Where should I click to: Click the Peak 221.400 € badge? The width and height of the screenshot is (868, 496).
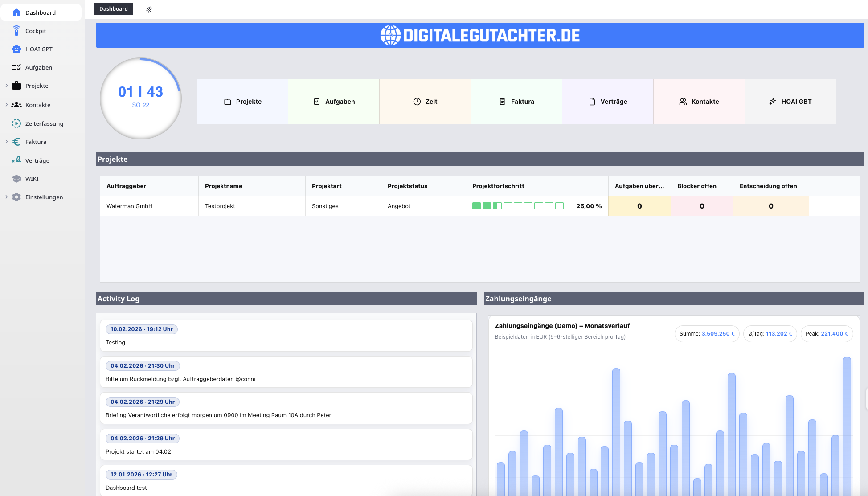click(x=827, y=333)
